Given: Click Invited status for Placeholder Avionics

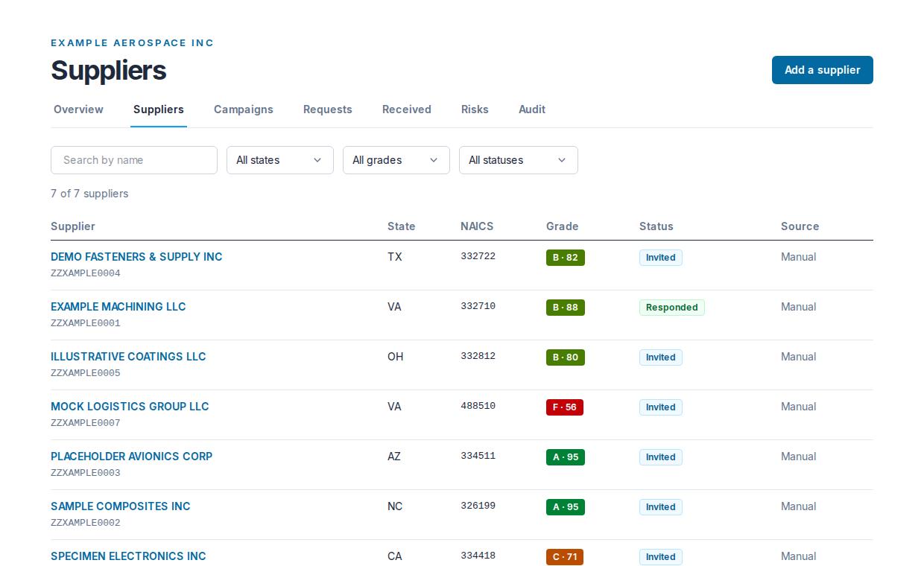Looking at the screenshot, I should pos(661,457).
